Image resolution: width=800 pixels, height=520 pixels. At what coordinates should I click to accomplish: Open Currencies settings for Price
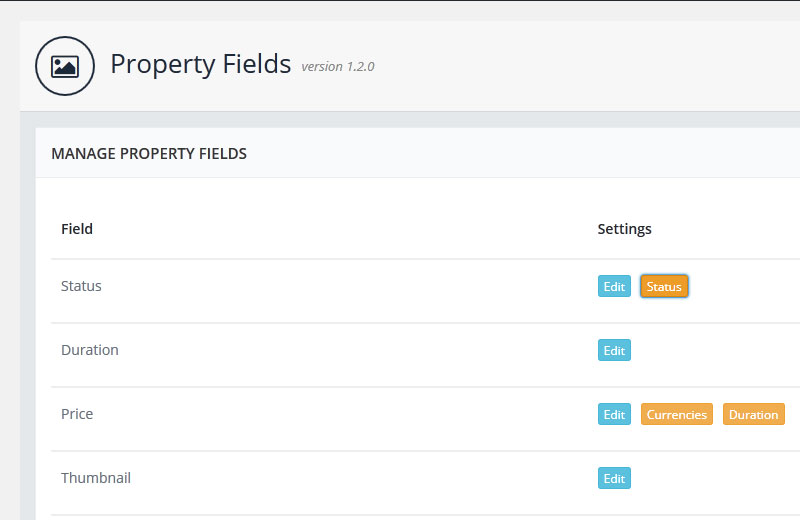click(677, 414)
